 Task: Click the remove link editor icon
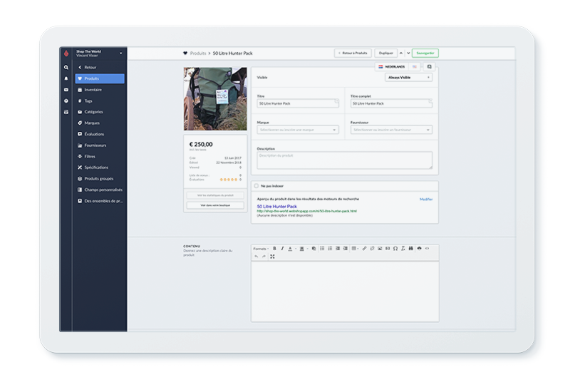point(372,248)
